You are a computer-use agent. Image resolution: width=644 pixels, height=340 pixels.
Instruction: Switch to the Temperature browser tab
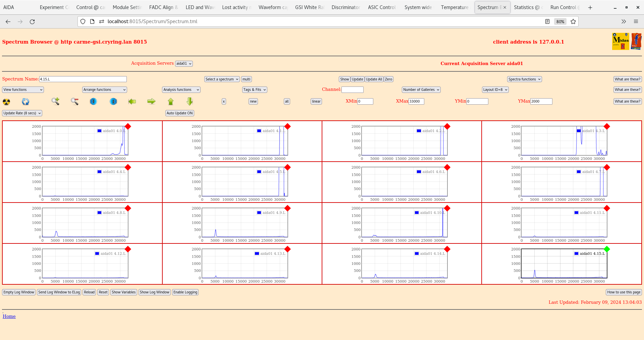pyautogui.click(x=454, y=7)
